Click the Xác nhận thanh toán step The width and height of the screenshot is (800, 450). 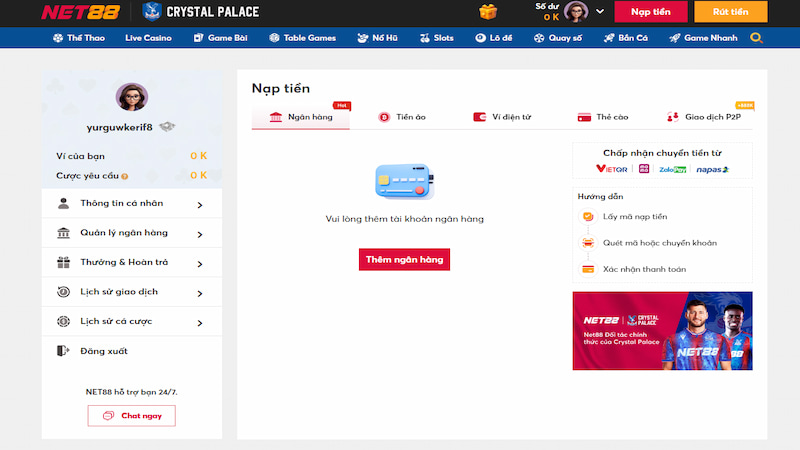point(644,269)
